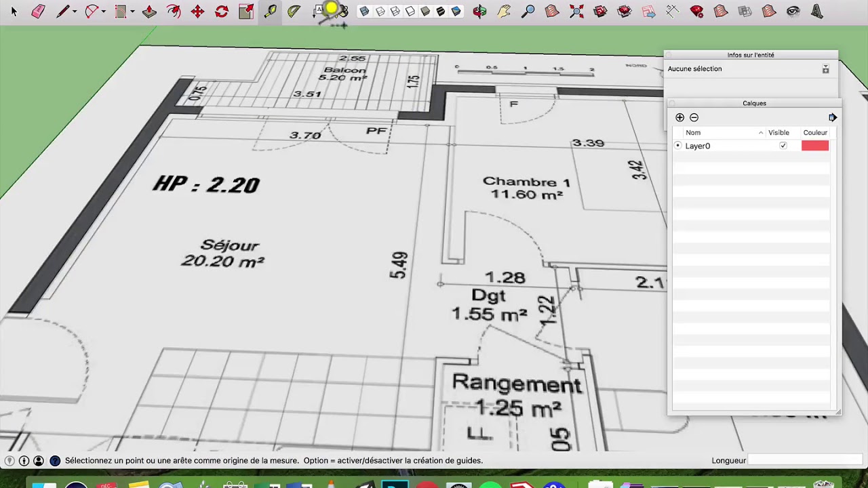Select the Layer0 row name
The width and height of the screenshot is (868, 488).
click(698, 146)
